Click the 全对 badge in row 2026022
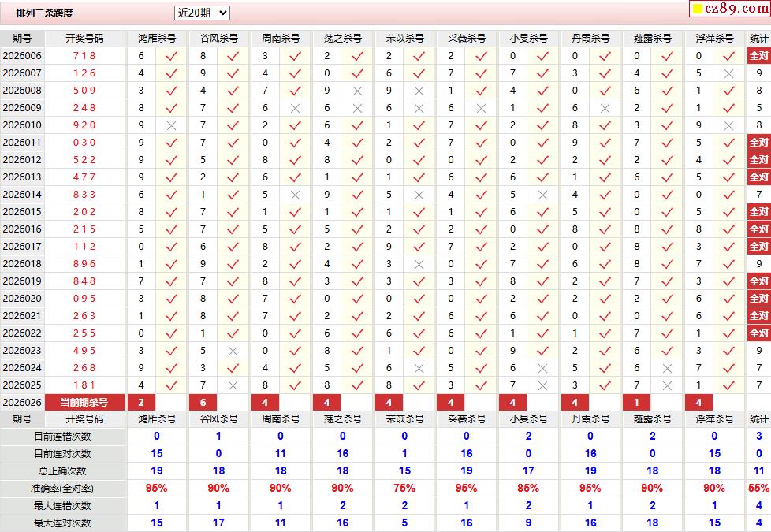Viewport: 771px width, 532px height. point(758,333)
